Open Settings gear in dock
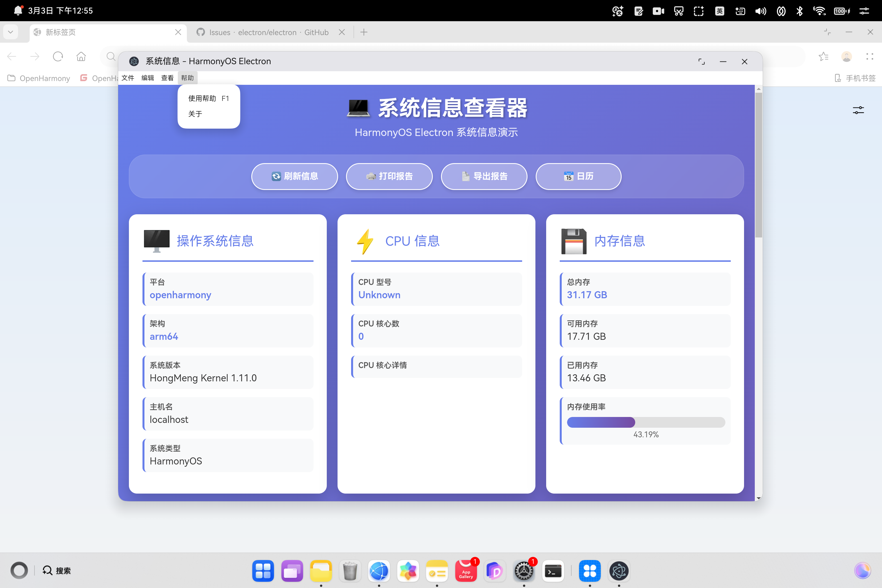Viewport: 882px width, 588px height. (524, 571)
